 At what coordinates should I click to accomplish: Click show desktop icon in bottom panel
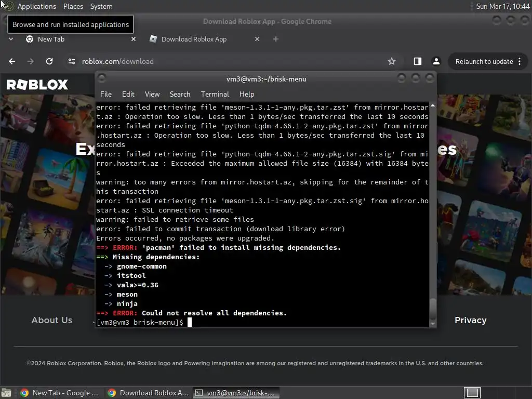click(x=6, y=393)
